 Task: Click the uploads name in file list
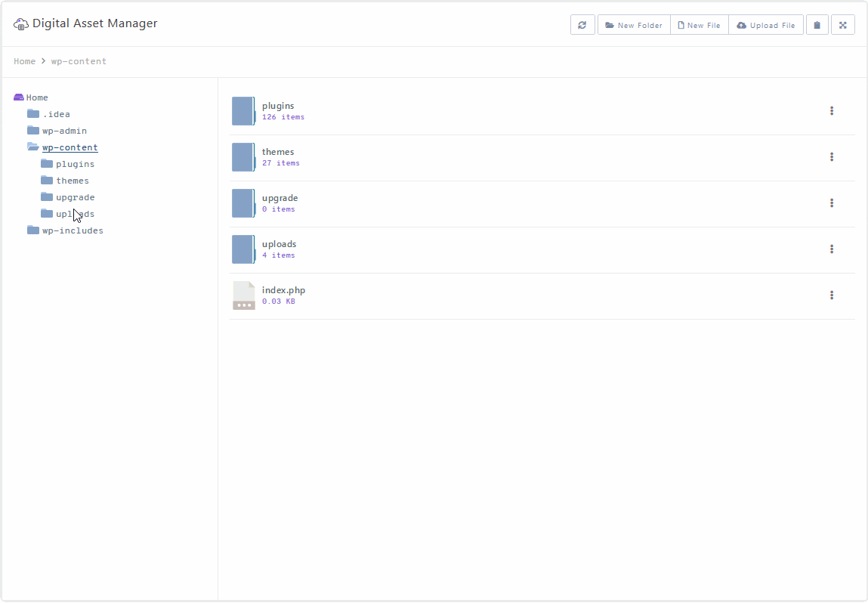(x=279, y=244)
